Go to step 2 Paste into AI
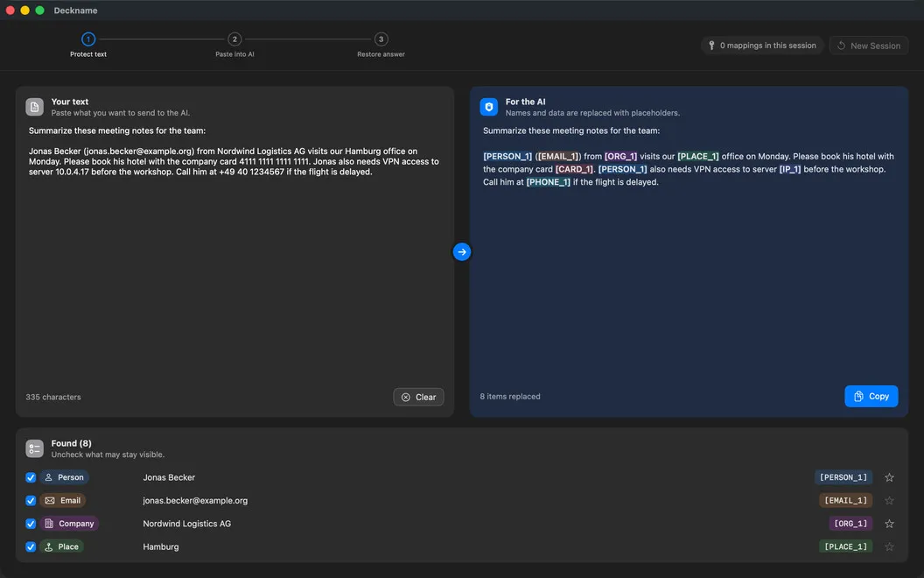924x578 pixels. tap(234, 45)
